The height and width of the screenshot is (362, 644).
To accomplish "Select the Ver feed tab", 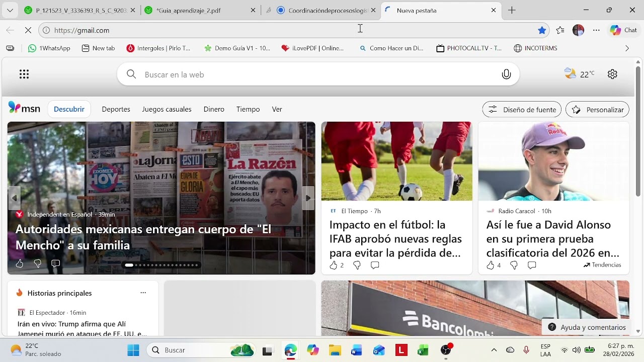I will click(x=277, y=109).
